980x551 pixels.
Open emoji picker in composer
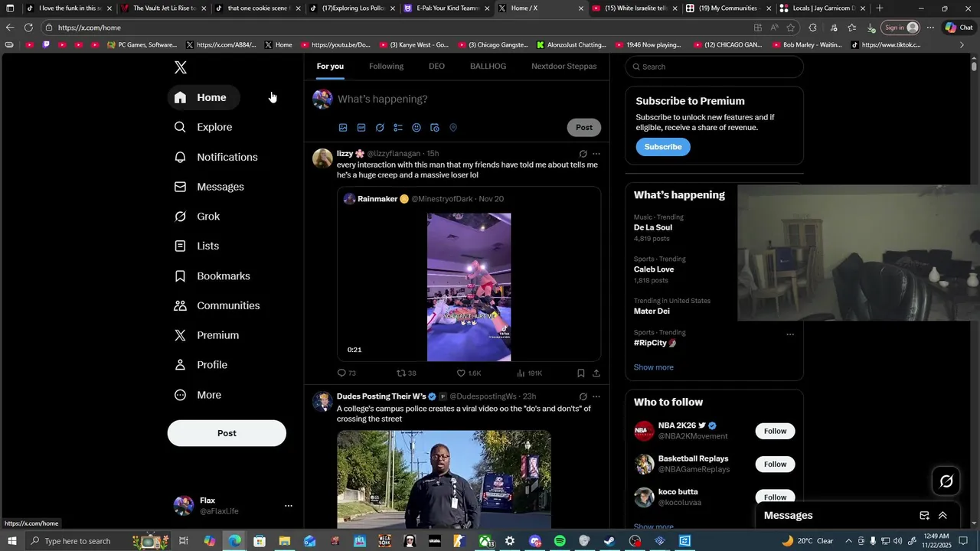(416, 128)
